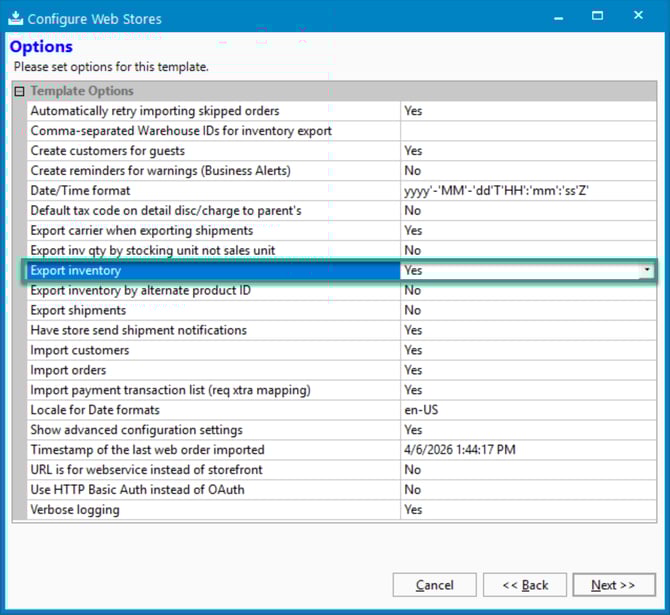Click the Configure Web Stores title bar icon
Image resolution: width=670 pixels, height=615 pixels.
point(14,18)
